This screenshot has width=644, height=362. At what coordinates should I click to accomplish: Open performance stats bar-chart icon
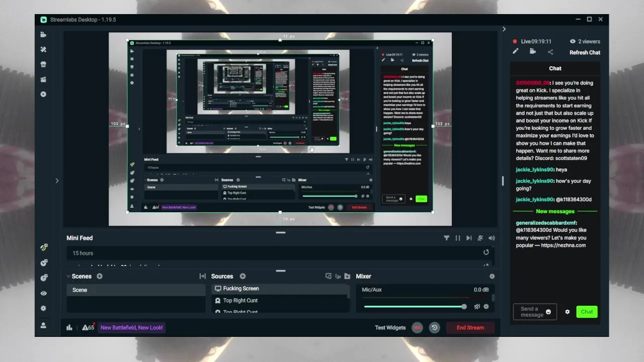pos(69,327)
